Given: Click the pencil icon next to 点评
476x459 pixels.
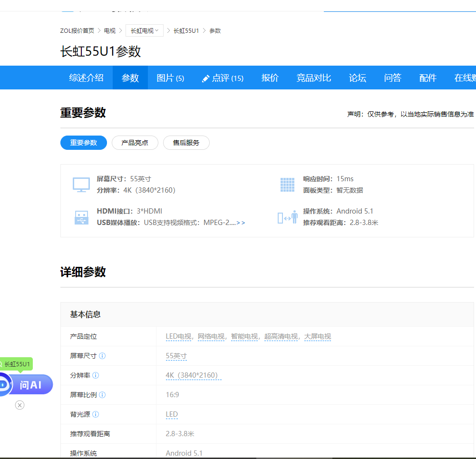Looking at the screenshot, I should (x=205, y=78).
